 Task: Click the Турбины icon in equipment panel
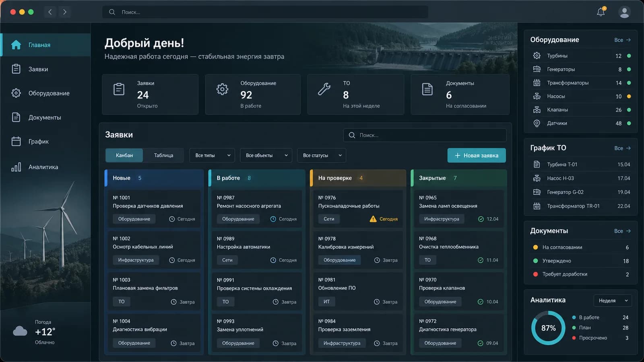click(x=537, y=56)
